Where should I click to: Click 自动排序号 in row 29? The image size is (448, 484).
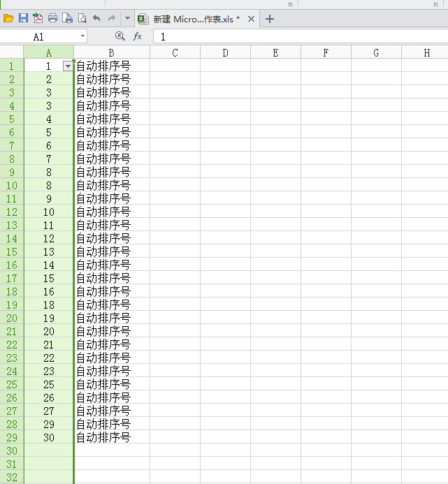pos(103,438)
